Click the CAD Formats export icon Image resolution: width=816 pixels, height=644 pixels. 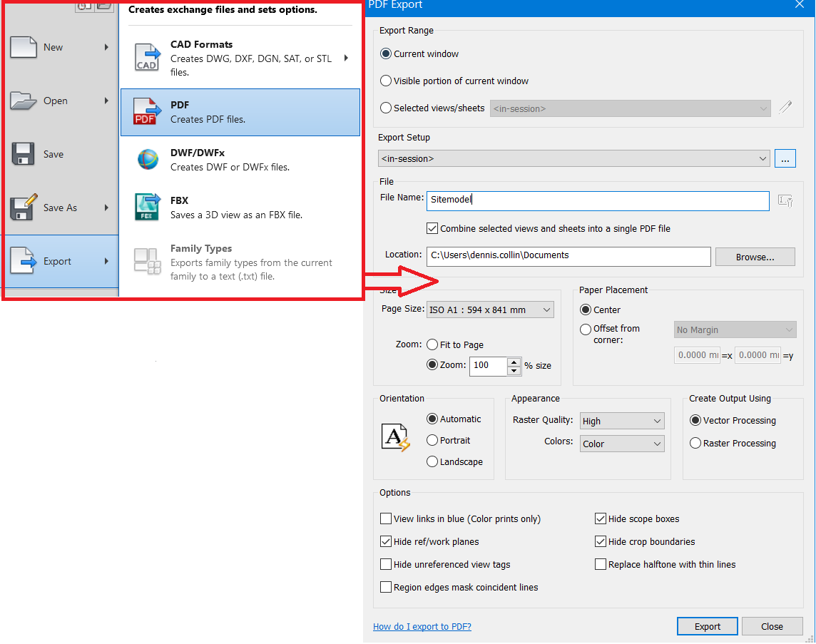coord(148,58)
